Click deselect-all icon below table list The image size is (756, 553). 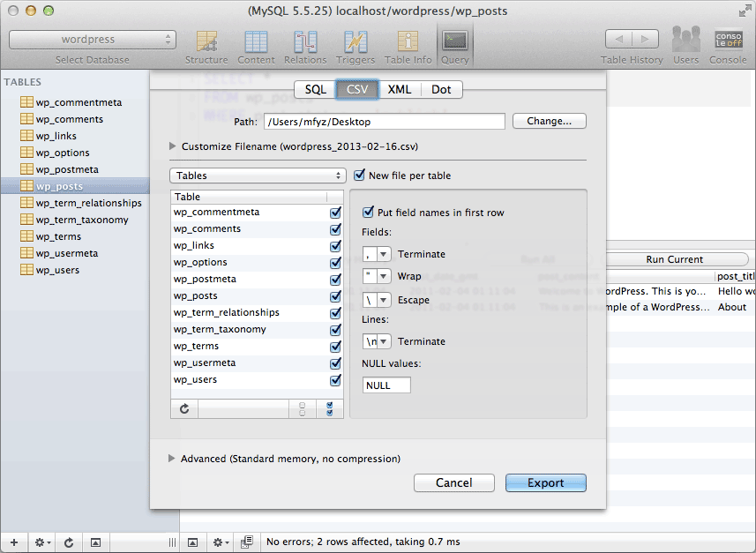pyautogui.click(x=303, y=409)
